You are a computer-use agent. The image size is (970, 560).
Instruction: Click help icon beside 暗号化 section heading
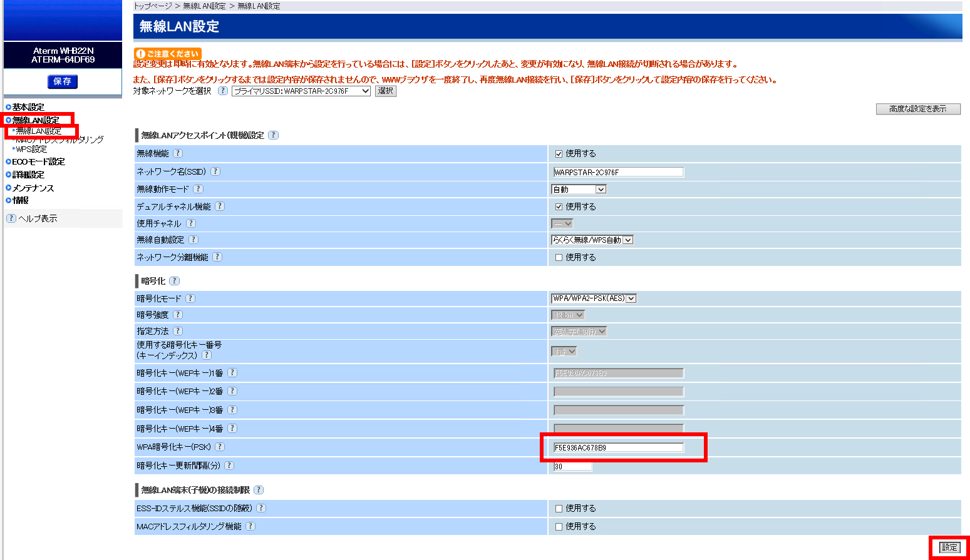pyautogui.click(x=174, y=281)
